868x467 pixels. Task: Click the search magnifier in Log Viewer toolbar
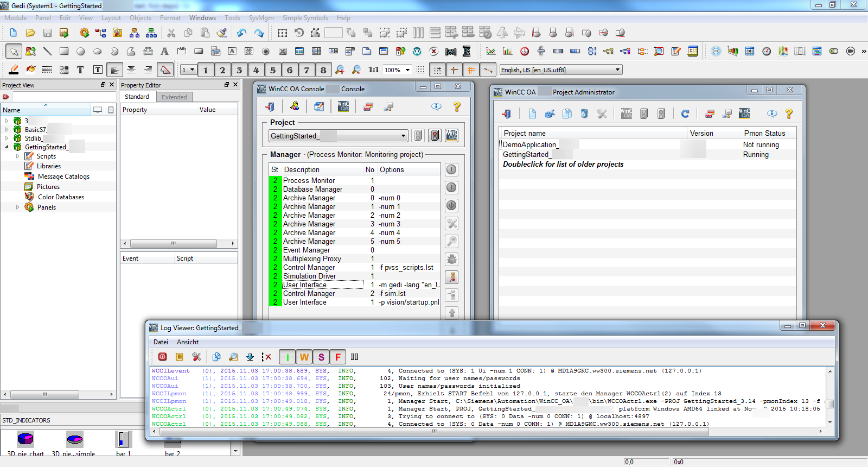tap(233, 357)
